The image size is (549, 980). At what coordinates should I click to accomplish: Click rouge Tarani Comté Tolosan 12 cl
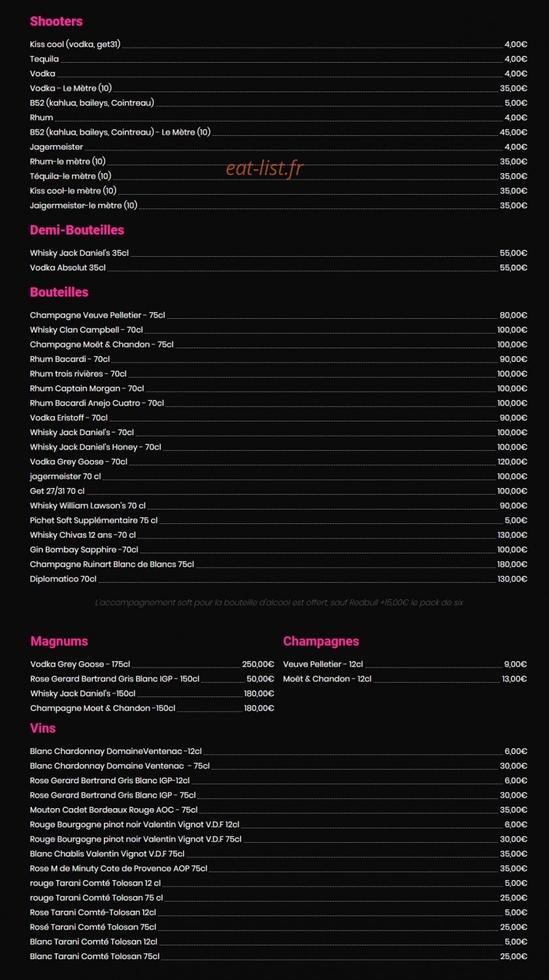click(278, 883)
